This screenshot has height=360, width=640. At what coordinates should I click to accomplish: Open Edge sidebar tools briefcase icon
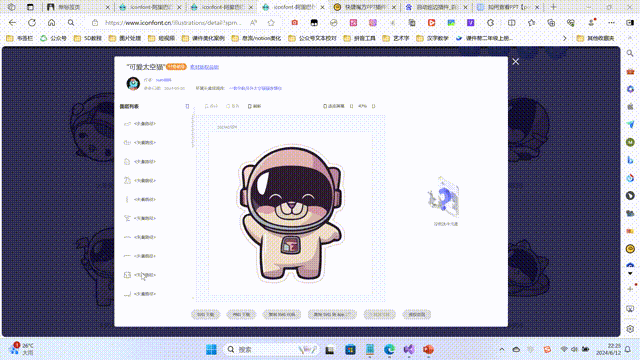tap(630, 71)
